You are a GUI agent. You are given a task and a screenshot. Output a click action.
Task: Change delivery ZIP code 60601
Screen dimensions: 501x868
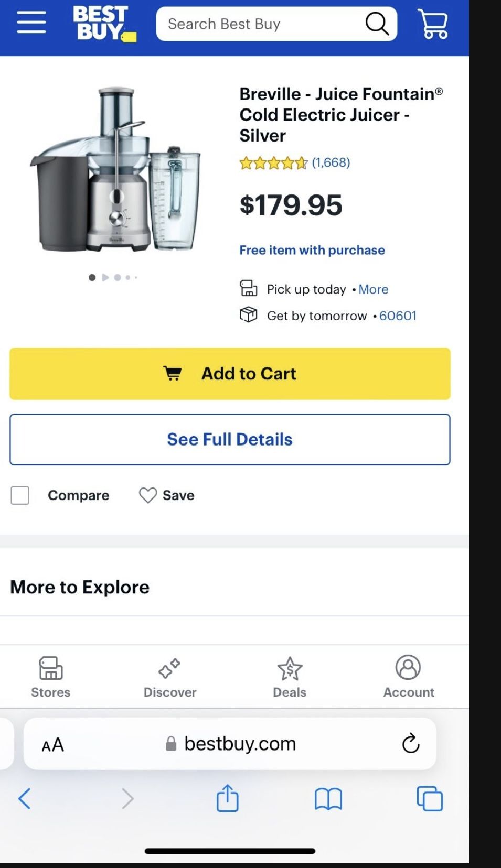398,316
